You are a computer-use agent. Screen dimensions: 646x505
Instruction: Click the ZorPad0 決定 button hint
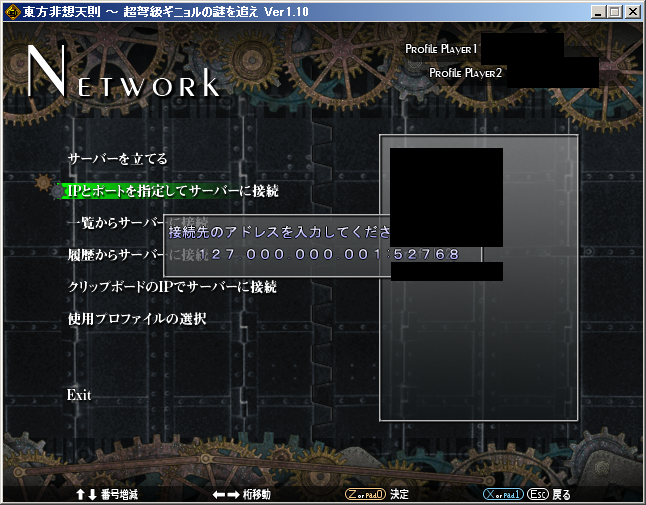click(x=377, y=494)
